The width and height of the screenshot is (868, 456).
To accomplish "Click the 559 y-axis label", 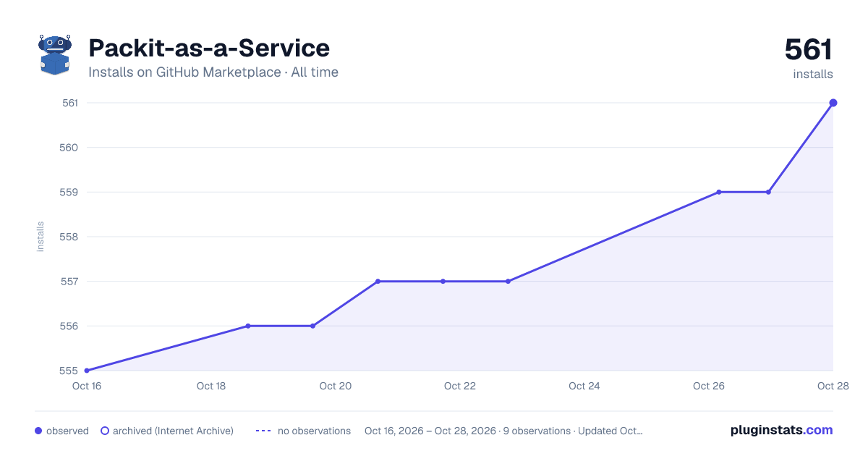I will click(69, 193).
